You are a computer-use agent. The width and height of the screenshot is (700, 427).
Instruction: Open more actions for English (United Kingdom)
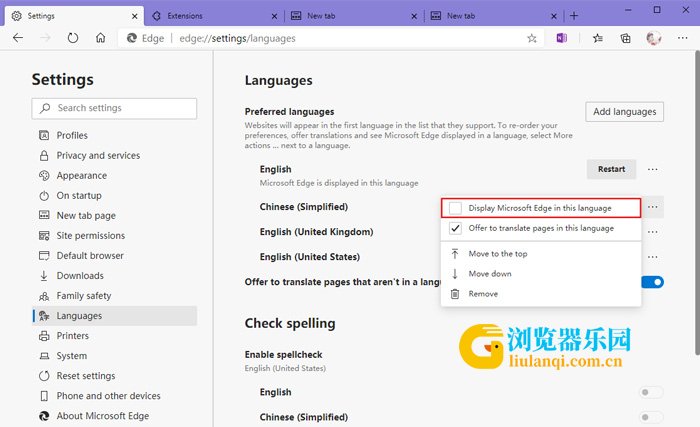pyautogui.click(x=653, y=232)
